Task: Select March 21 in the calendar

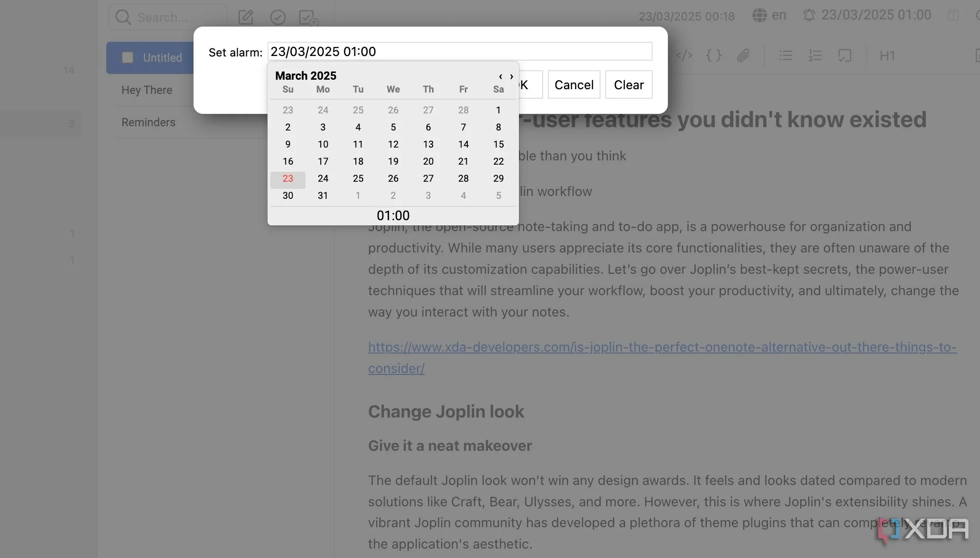Action: tap(463, 161)
